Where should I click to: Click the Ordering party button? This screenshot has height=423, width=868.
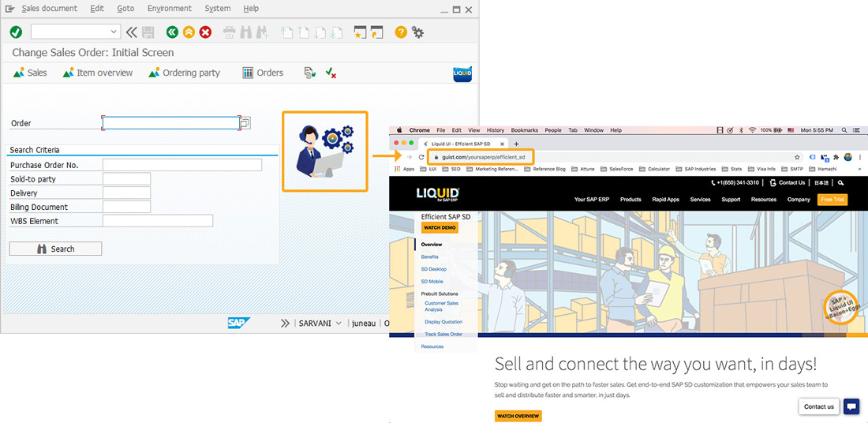click(184, 73)
